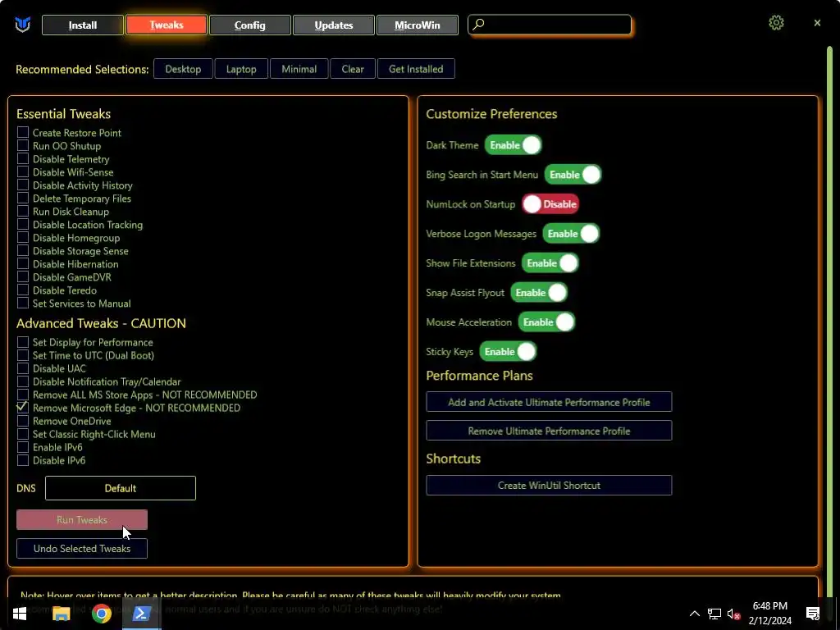Open the notification center icon

coord(813,614)
